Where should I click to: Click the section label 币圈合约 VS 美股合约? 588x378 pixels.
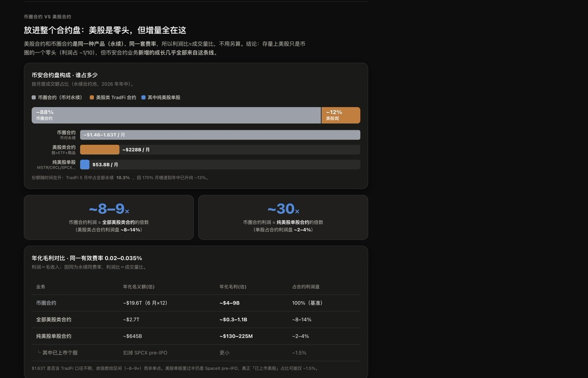pos(47,17)
